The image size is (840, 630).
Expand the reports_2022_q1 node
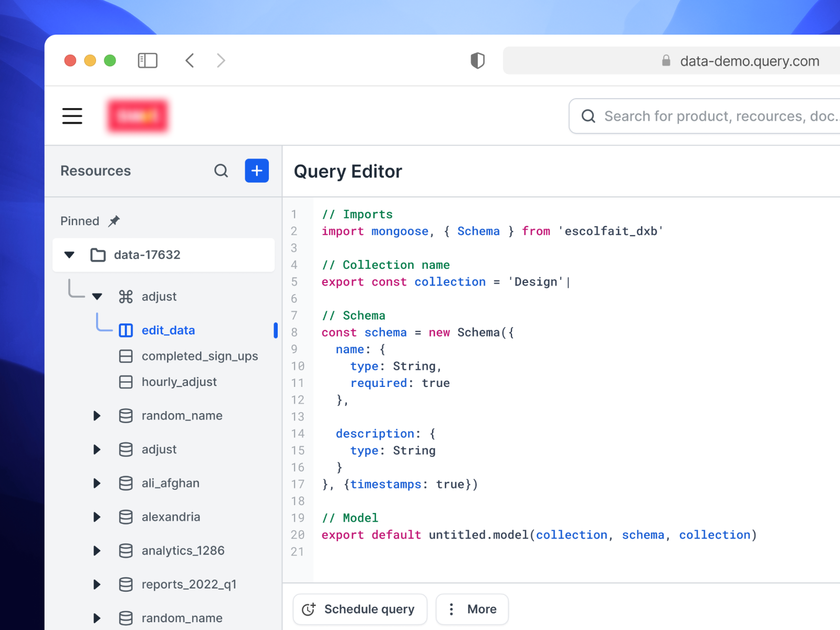point(97,584)
